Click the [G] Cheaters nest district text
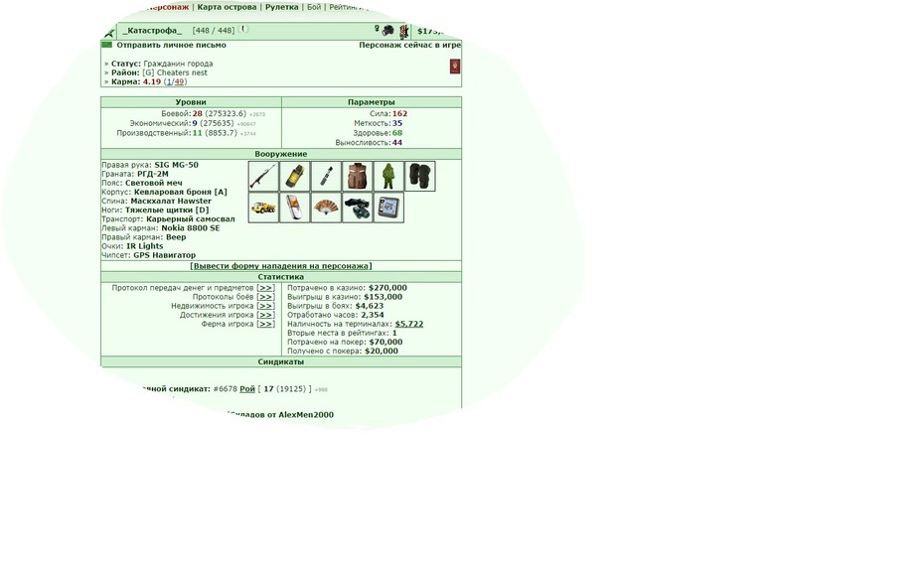Viewport: 924px width, 565px height. pos(175,72)
